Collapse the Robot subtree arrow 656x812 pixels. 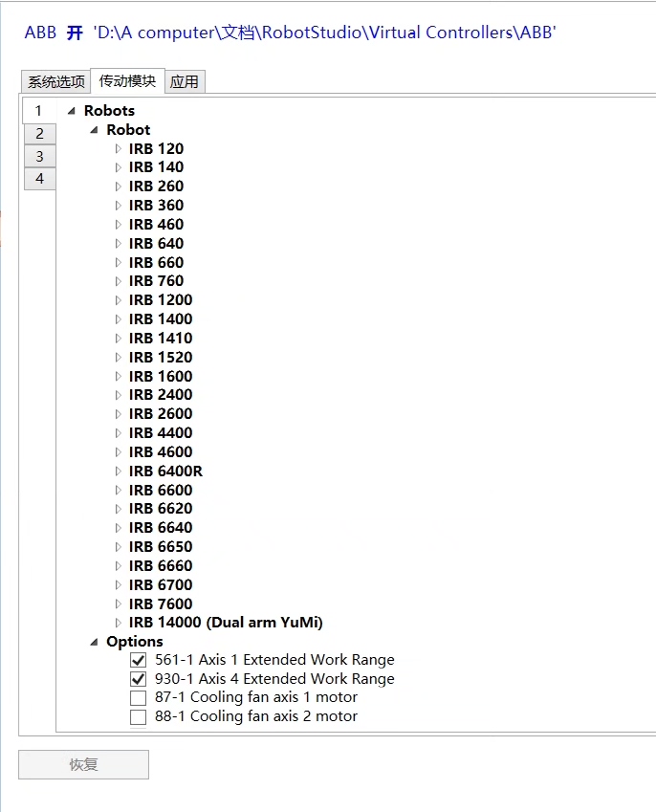(95, 130)
